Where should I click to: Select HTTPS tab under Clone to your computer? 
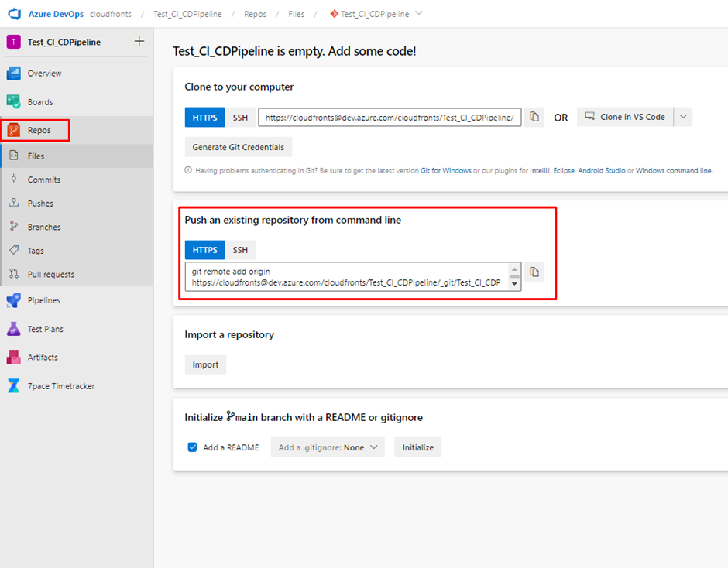204,118
